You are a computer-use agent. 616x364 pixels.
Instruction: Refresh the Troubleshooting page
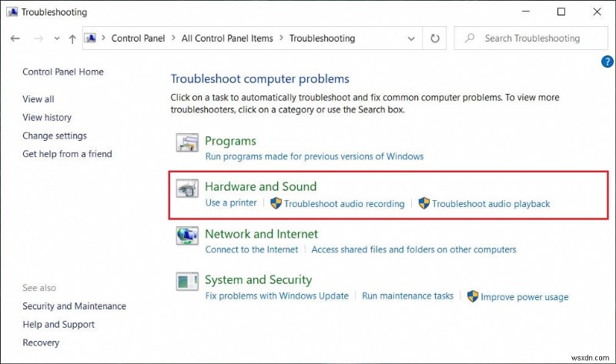(x=435, y=38)
